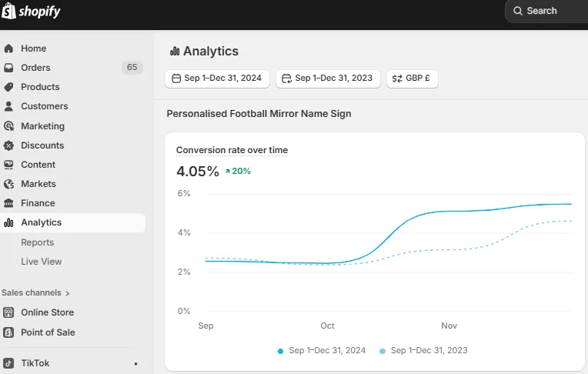
Task: Click the Conversion rate over time title
Action: pos(232,150)
